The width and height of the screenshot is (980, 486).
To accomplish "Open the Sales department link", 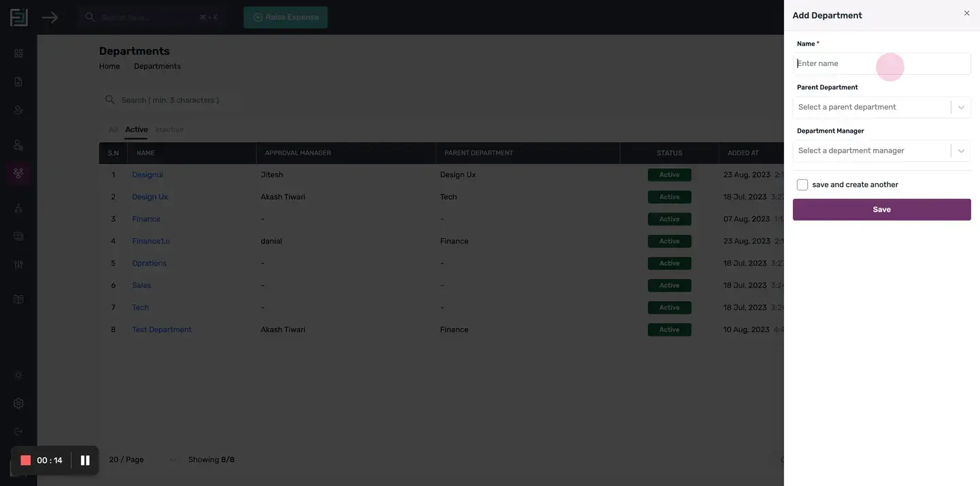I will click(142, 285).
